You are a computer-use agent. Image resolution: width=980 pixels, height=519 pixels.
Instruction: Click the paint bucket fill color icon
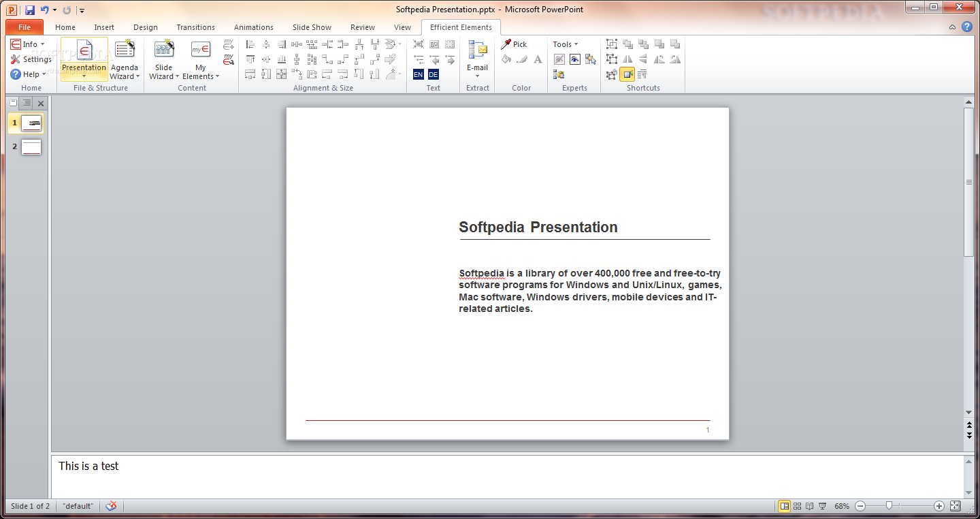pos(506,59)
